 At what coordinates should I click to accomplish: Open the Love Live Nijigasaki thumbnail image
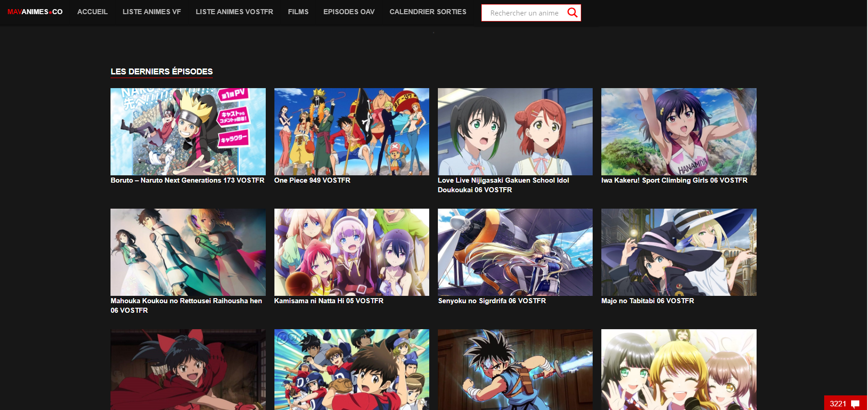(515, 131)
